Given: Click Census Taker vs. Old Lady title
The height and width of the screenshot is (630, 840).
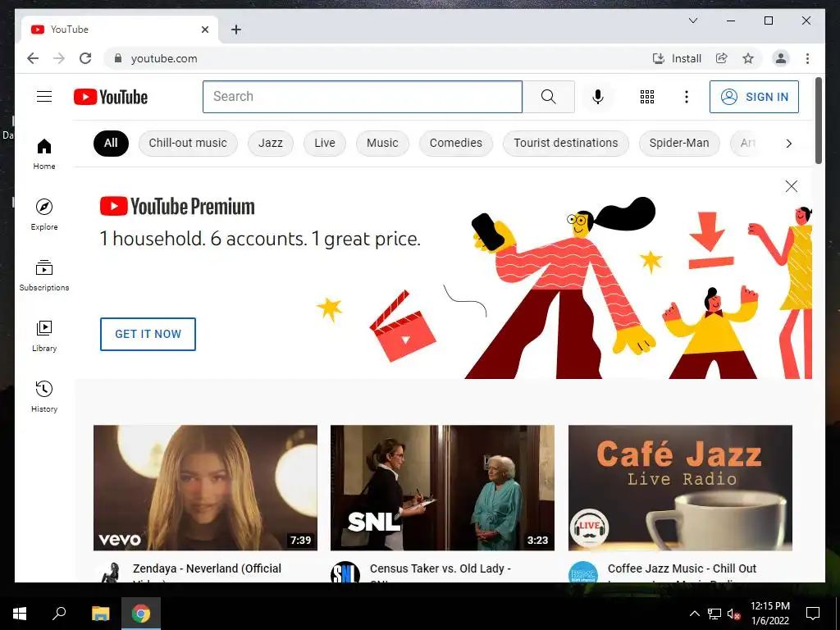Looking at the screenshot, I should (441, 572).
